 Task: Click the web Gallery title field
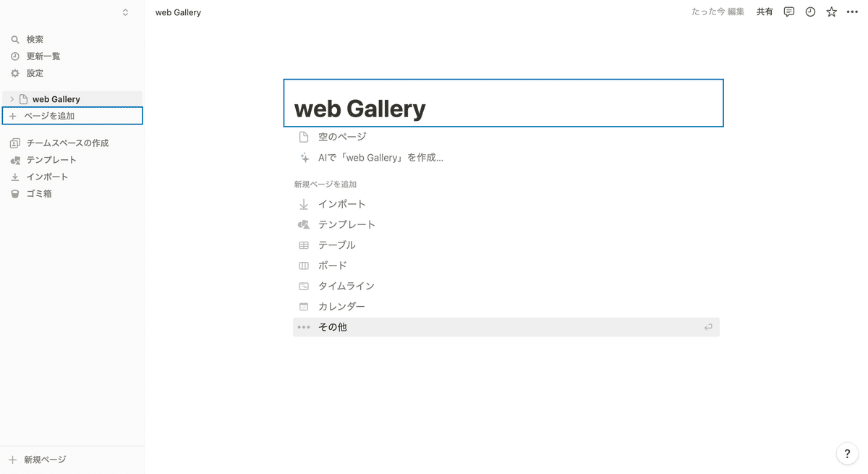(503, 109)
